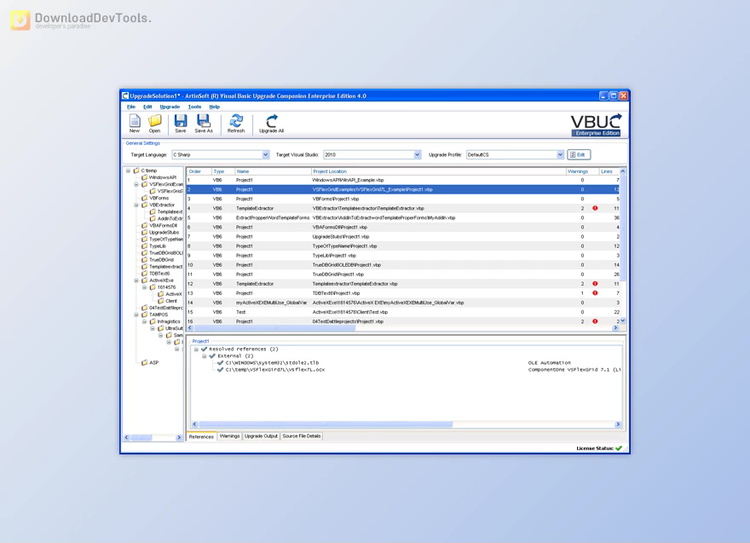Select row 1 WinAPI_Example.vbp location

pyautogui.click(x=348, y=180)
